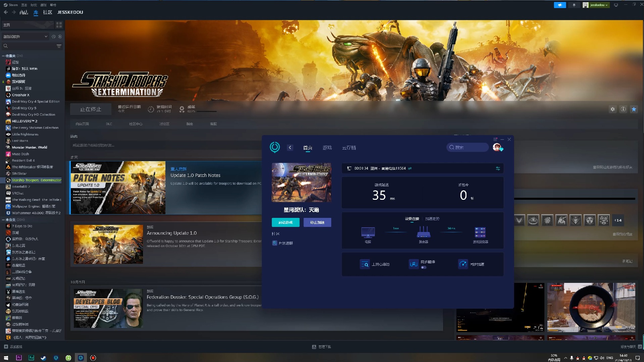Image resolution: width=644 pixels, height=362 pixels.
Task: Open game settings gear icon on game page
Action: (x=612, y=109)
